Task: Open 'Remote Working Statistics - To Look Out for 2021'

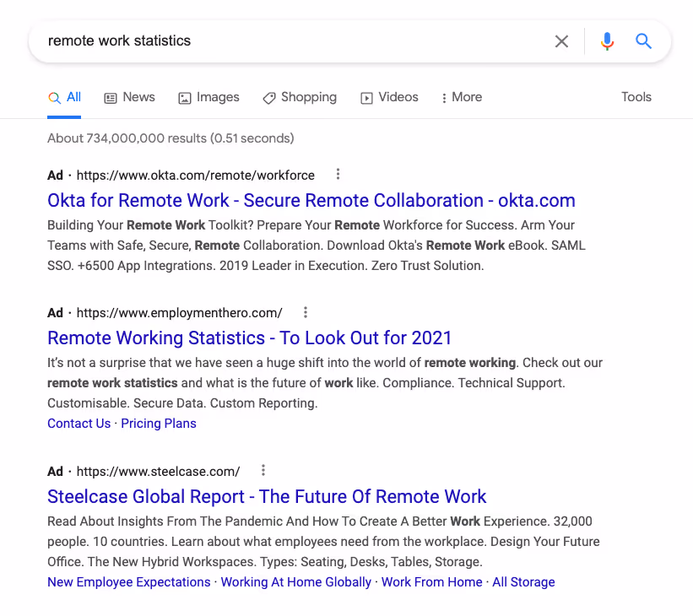Action: point(249,338)
